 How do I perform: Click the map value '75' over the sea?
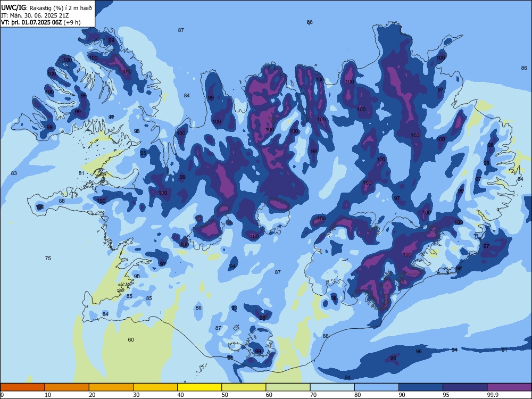48,259
